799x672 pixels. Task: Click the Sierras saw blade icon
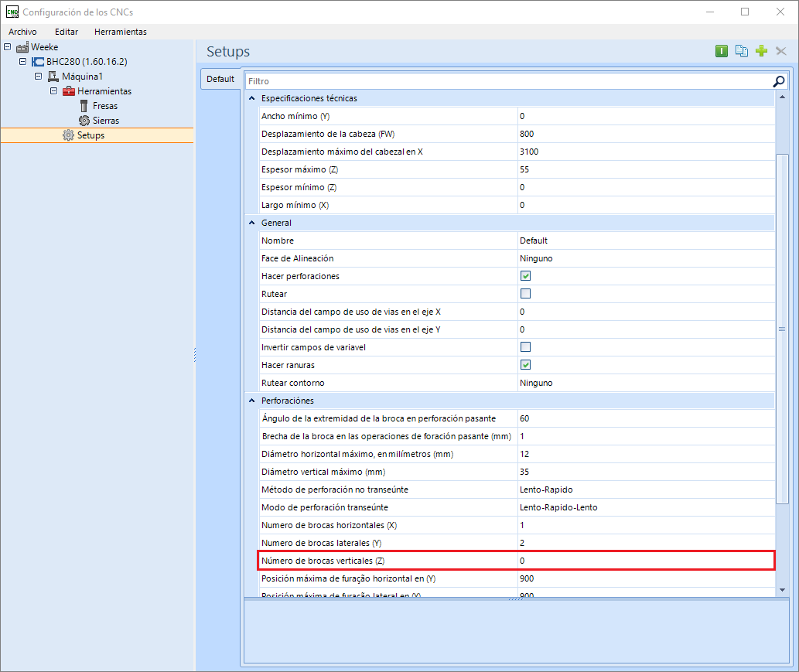[x=84, y=121]
